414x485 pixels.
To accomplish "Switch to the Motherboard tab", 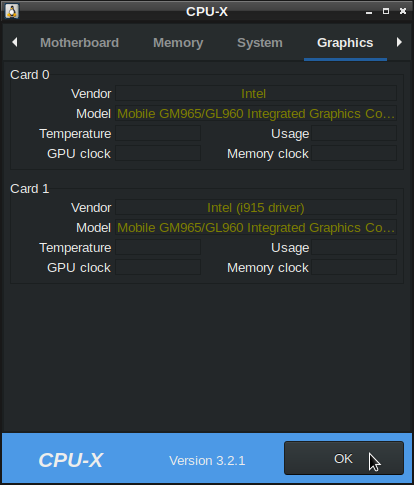I will (80, 43).
